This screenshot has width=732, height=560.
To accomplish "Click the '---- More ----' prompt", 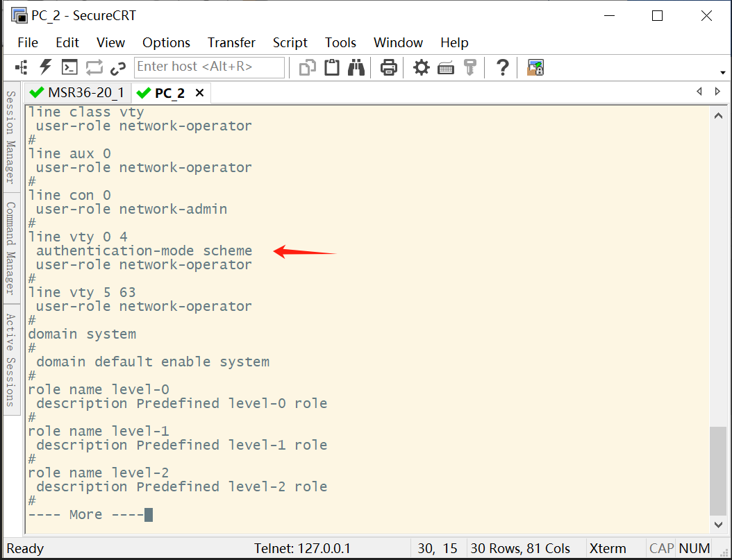I will (86, 514).
